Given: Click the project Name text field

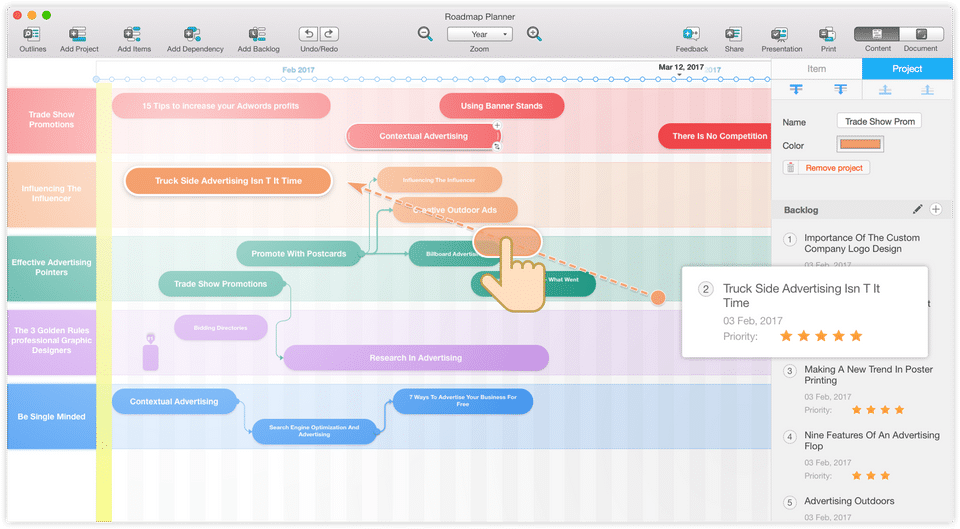Looking at the screenshot, I should 879,121.
